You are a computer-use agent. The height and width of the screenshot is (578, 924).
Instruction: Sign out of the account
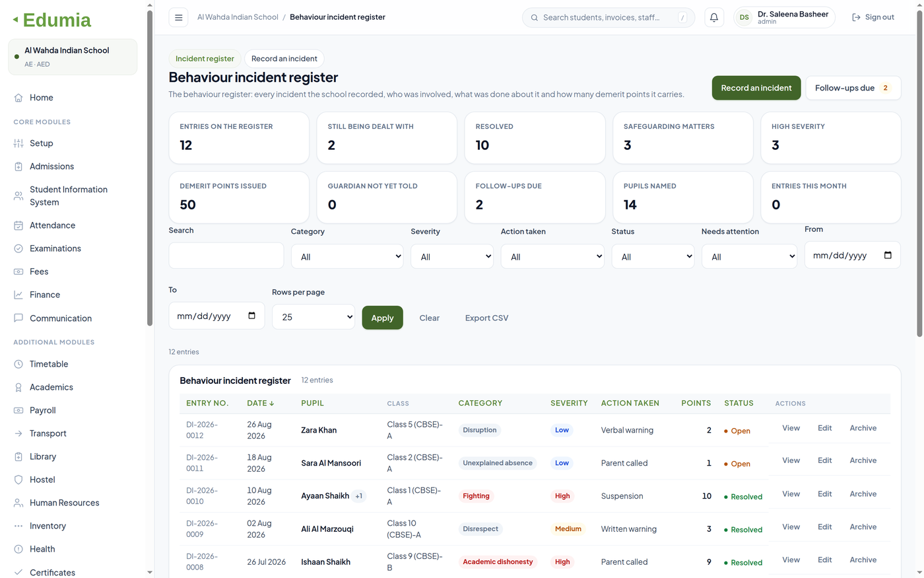(873, 17)
